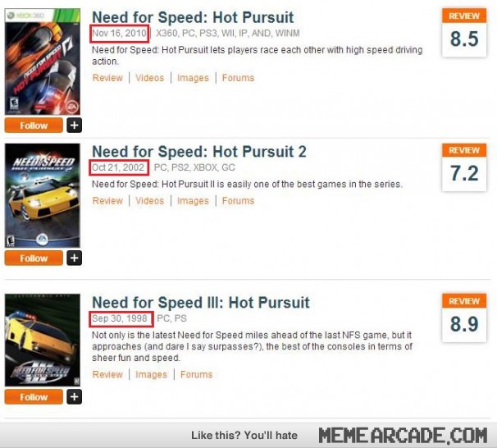Viewport: 497px width, 448px height.
Task: Click plus icon under Need for Speed III cover
Action: (74, 396)
